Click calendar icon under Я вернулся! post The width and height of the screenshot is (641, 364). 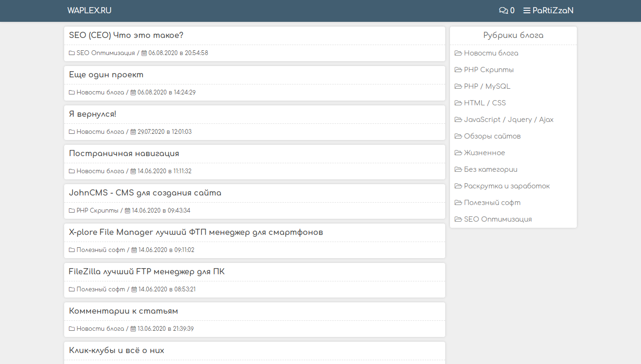(x=134, y=132)
